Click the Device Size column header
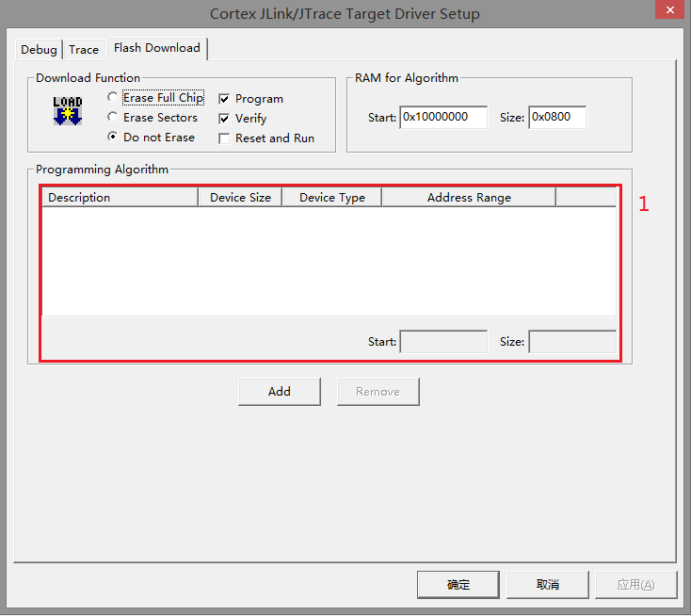 coord(240,197)
